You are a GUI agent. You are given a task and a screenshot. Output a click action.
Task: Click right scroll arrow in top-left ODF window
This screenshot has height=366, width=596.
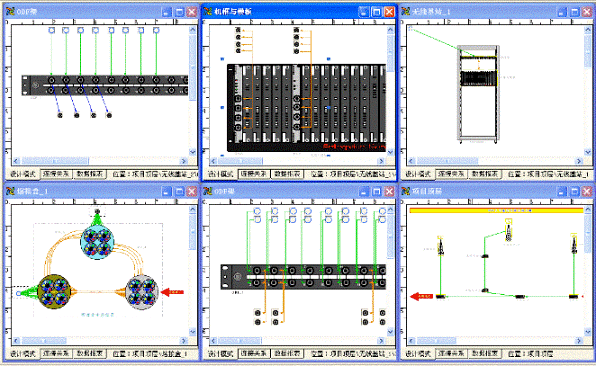pyautogui.click(x=184, y=161)
